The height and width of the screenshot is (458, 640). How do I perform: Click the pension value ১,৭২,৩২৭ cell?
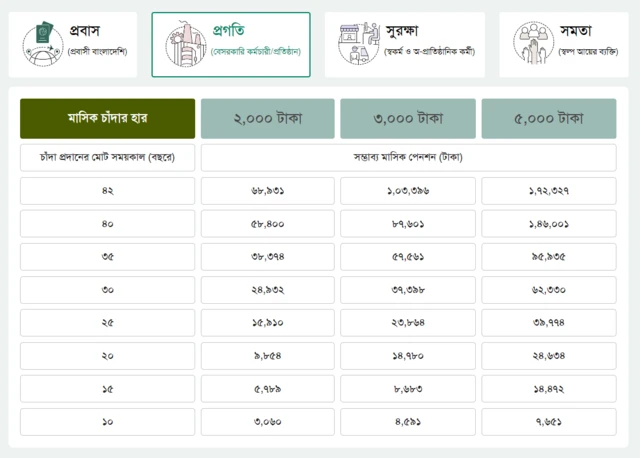(549, 190)
